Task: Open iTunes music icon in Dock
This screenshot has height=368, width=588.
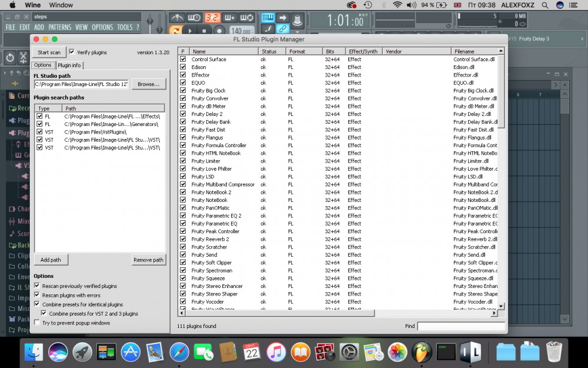Action: [x=276, y=352]
